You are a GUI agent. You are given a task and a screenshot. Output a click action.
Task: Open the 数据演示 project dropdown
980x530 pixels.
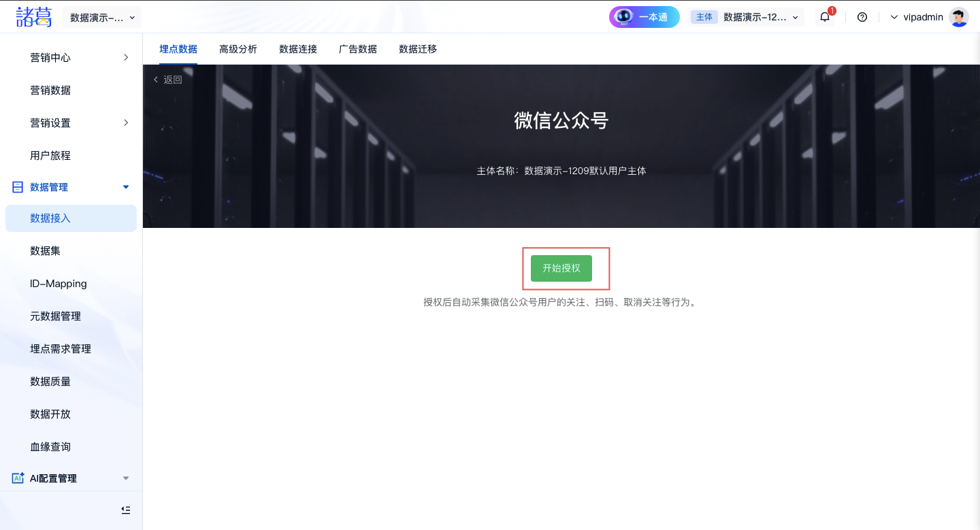pyautogui.click(x=102, y=18)
